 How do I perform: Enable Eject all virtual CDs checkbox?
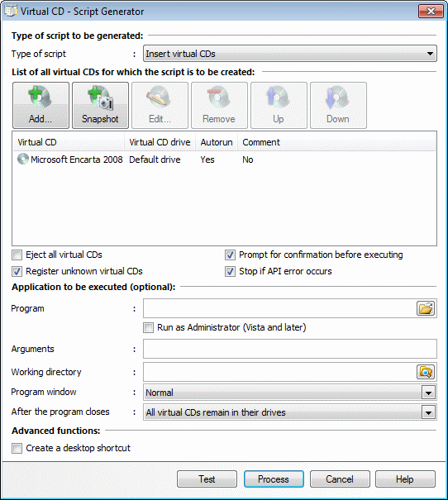point(17,255)
